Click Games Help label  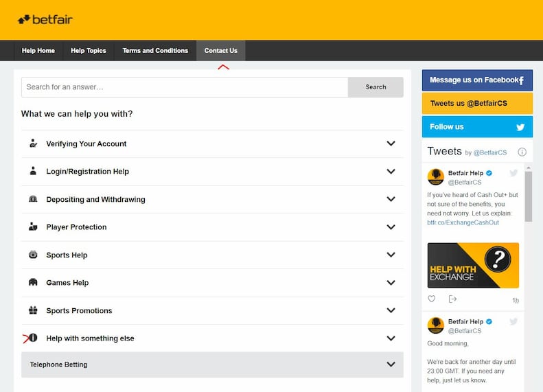pyautogui.click(x=67, y=283)
